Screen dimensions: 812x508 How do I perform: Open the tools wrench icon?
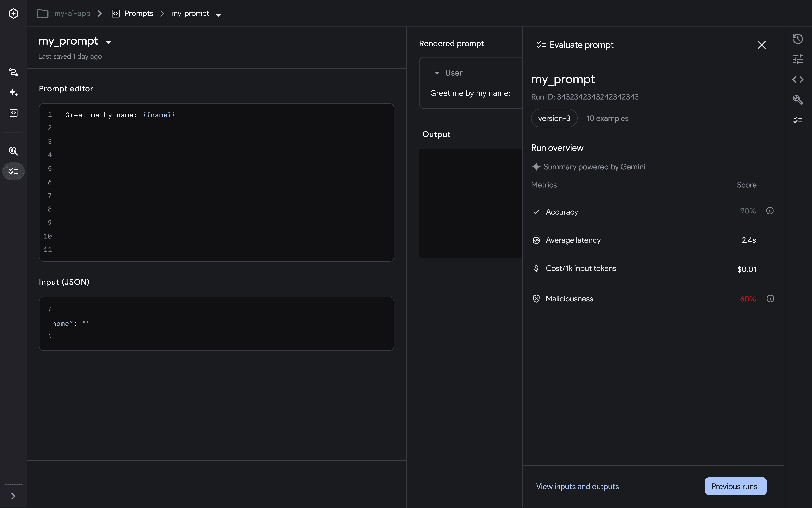[798, 100]
